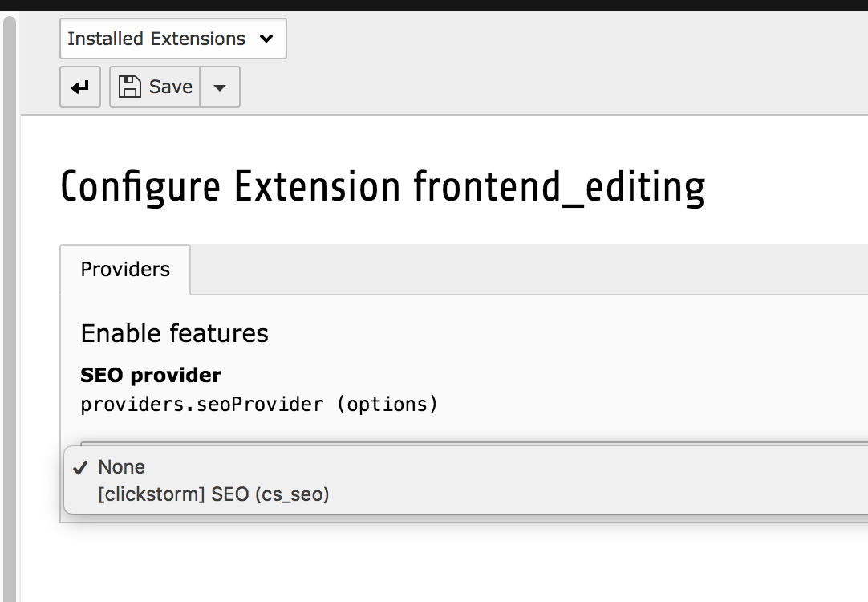This screenshot has height=602, width=868.
Task: Click the providers.seoProvider (options) text
Action: [x=259, y=405]
